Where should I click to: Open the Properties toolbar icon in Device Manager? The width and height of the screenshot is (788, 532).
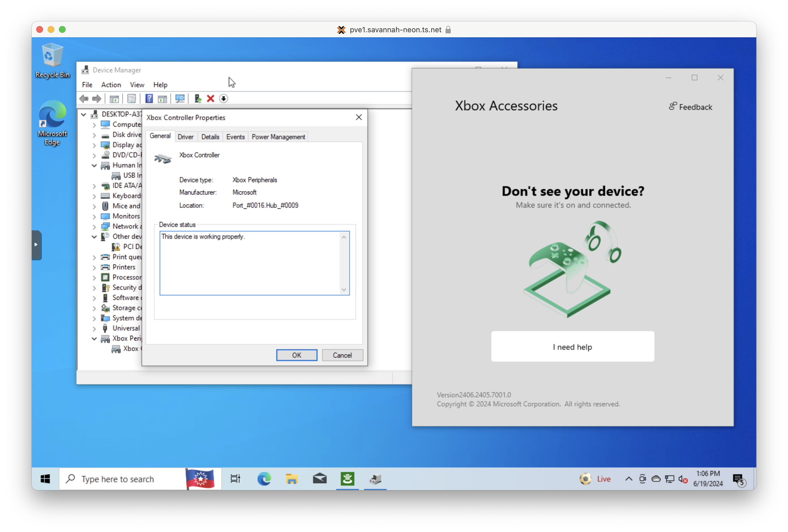(132, 99)
